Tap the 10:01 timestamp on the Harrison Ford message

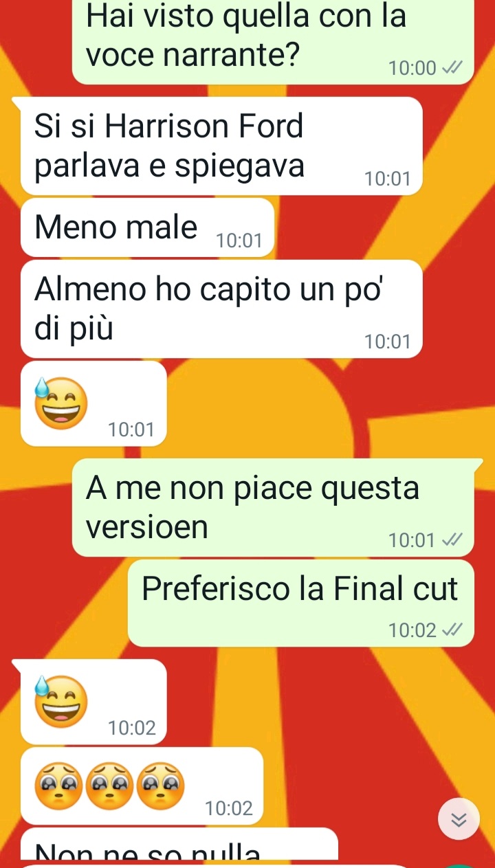pos(388,179)
